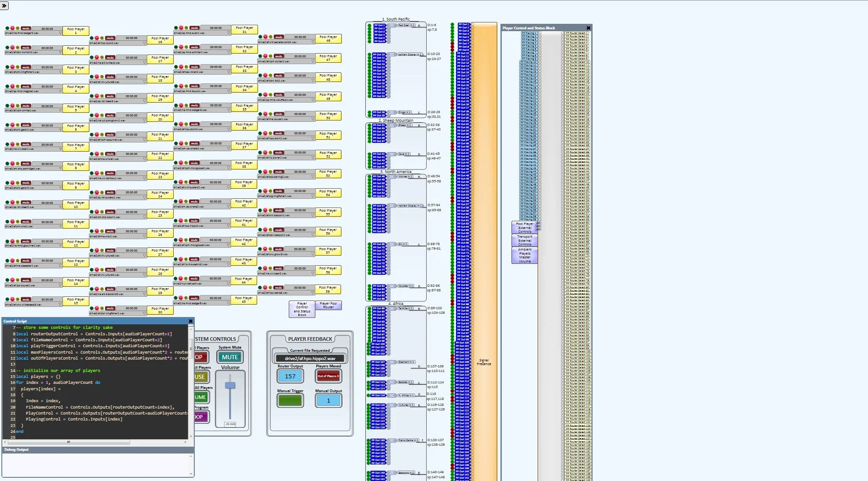Open the file dropdown for Pool Player 29
868x481 pixels.
click(144, 294)
